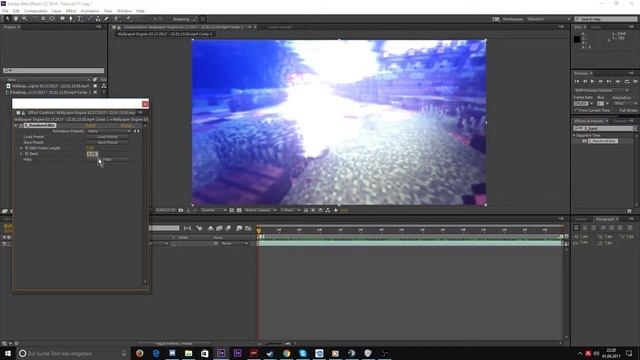Select the Pen tool

(x=71, y=19)
